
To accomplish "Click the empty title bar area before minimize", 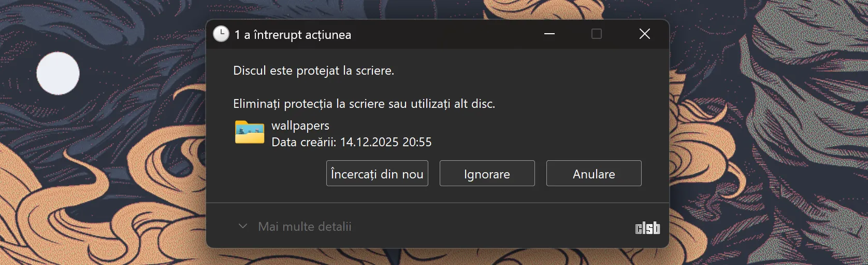I will [x=445, y=34].
